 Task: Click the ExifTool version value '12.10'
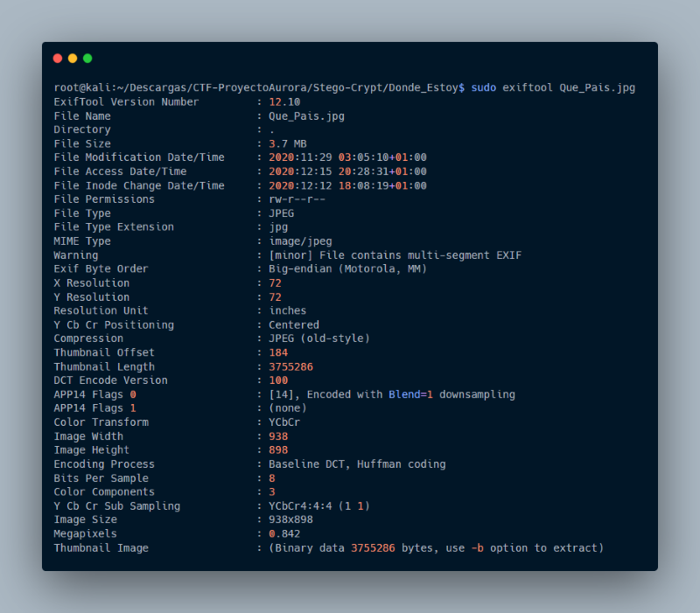pos(284,101)
